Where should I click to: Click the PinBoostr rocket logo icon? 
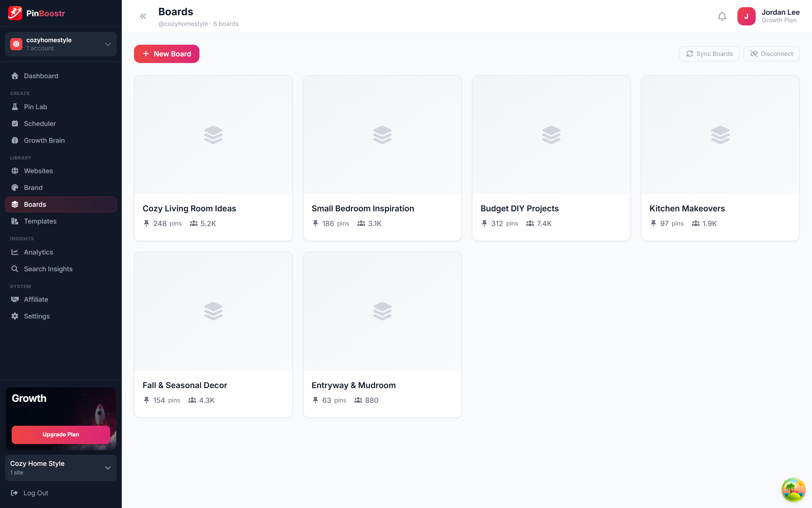[x=15, y=13]
